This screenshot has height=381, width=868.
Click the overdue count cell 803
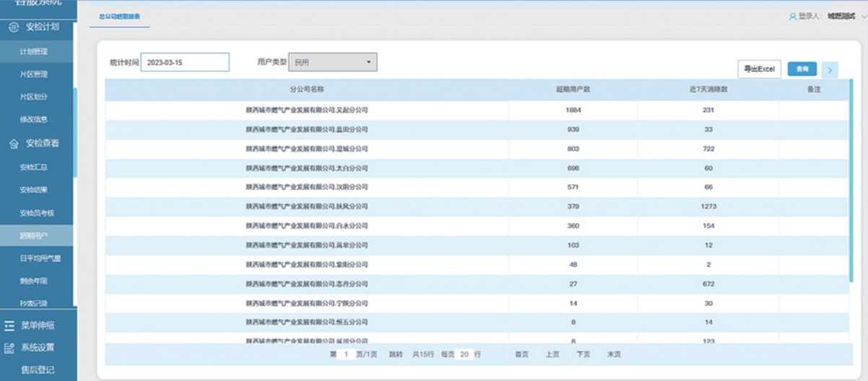pyautogui.click(x=573, y=149)
